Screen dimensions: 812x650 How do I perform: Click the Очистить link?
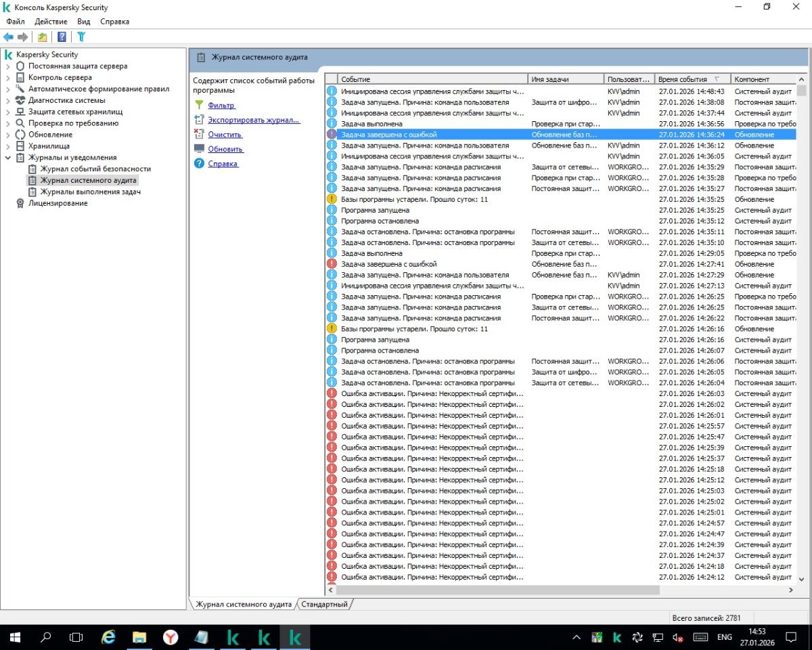point(225,135)
